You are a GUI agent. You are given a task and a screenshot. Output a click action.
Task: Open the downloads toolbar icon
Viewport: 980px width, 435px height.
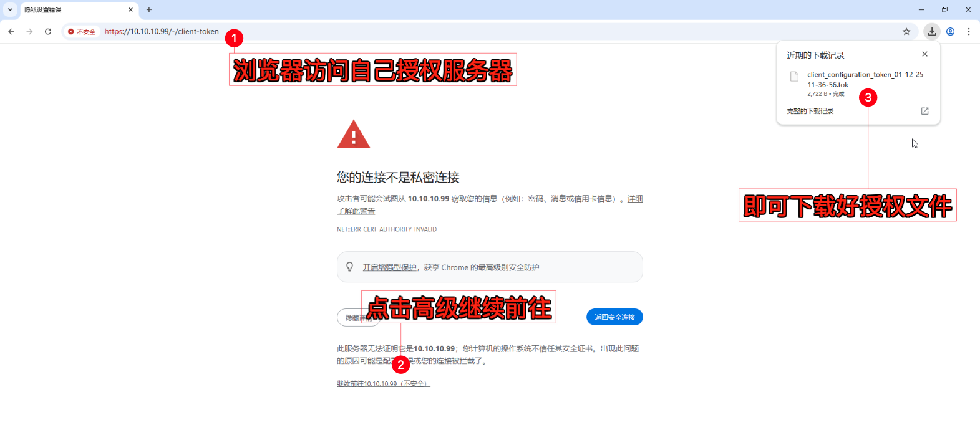click(931, 32)
